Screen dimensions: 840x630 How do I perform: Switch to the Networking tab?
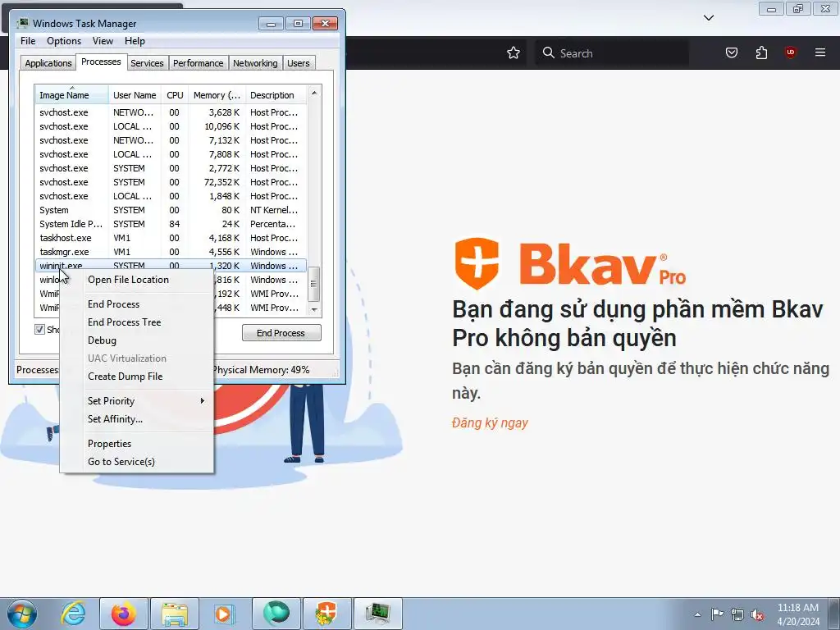255,62
